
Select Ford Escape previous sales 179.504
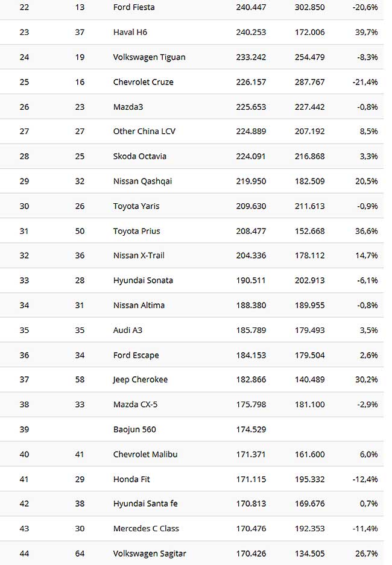point(309,355)
